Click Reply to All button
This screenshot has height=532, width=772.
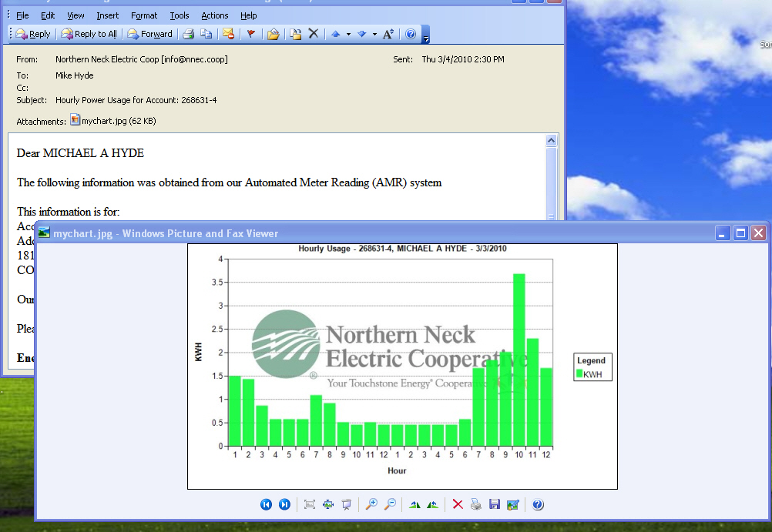(89, 34)
